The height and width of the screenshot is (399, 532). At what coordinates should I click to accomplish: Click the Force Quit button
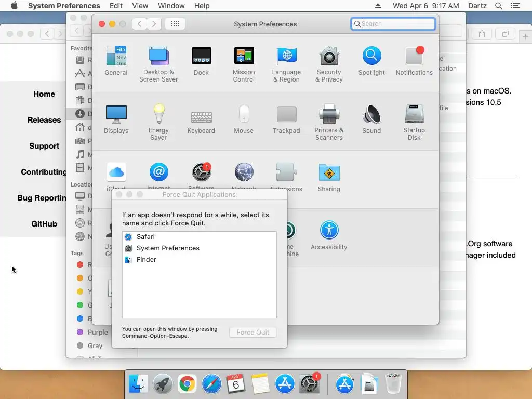tap(253, 332)
